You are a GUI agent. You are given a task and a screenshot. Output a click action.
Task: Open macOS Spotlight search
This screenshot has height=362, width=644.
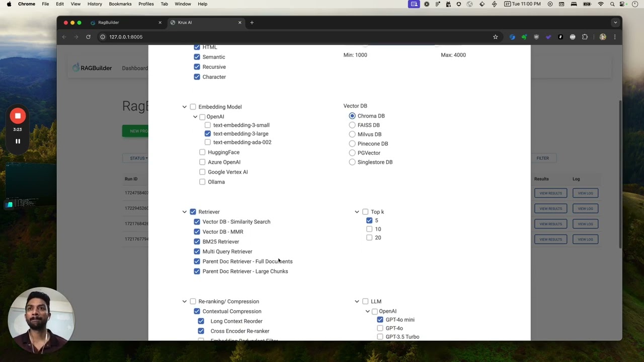pyautogui.click(x=612, y=4)
